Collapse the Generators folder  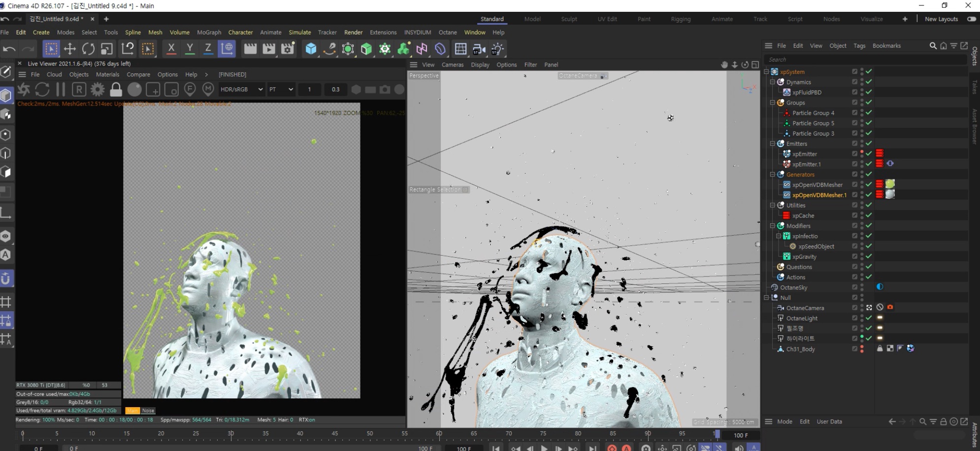click(x=773, y=174)
